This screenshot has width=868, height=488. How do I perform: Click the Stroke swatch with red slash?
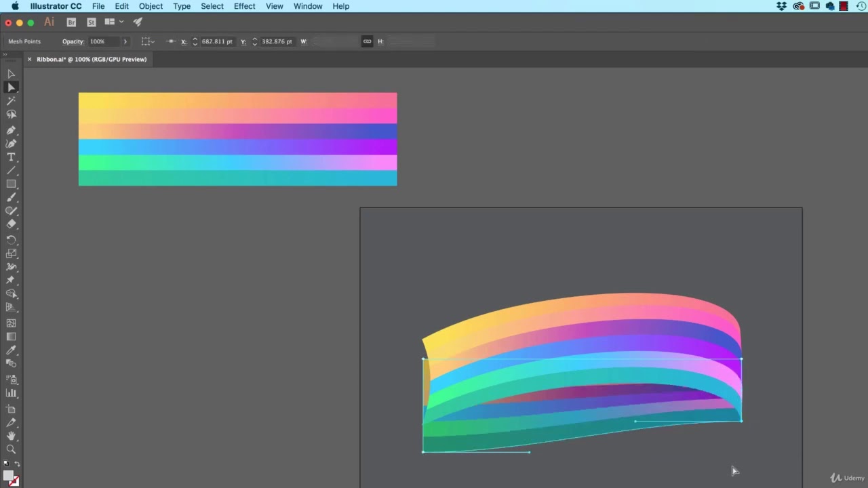coord(15,482)
